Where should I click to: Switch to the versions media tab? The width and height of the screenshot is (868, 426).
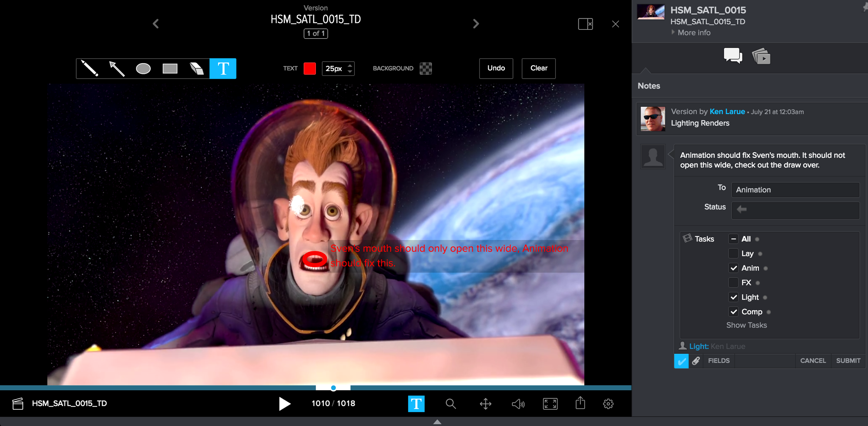click(761, 56)
